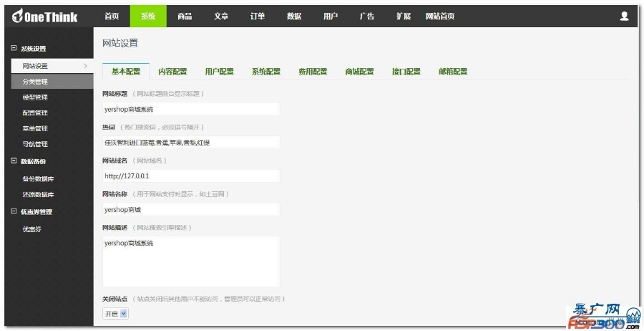Click the 网站设置 page heading
Screen dimensions: 644x331
click(x=120, y=43)
